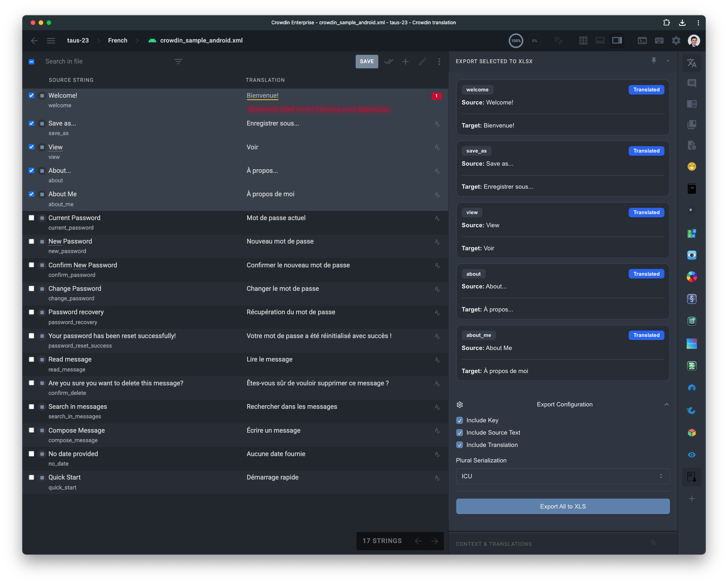Open the comments icon in right sidebar

[692, 83]
